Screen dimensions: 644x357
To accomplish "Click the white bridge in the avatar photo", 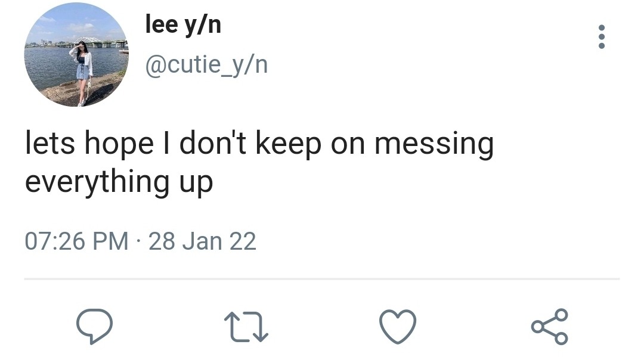I will coord(88,42).
